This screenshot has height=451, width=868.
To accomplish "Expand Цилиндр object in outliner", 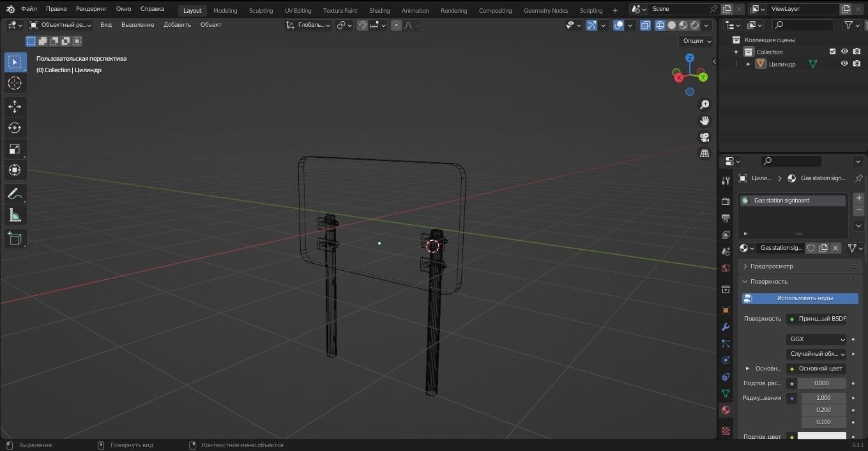I will pos(749,64).
